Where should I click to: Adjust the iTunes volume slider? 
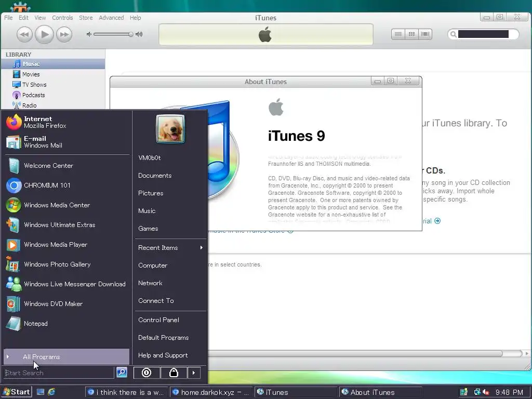[114, 34]
